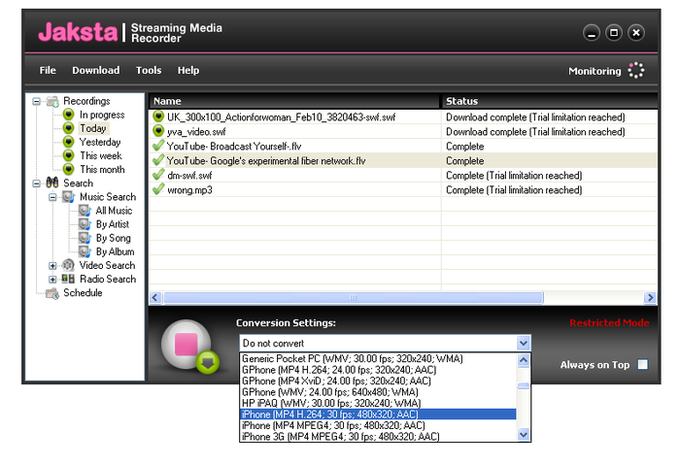Select This week recordings
Viewport: 680px width, 465px height.
click(x=101, y=156)
